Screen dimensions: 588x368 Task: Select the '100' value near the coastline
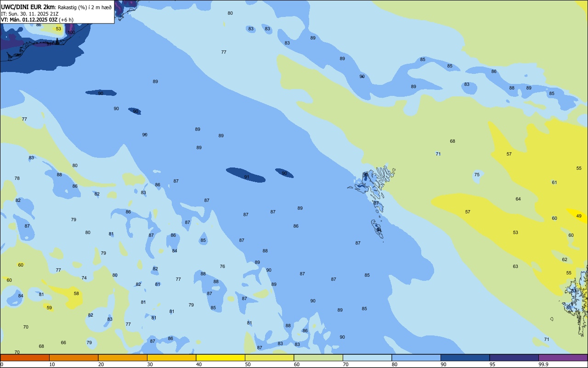click(71, 33)
